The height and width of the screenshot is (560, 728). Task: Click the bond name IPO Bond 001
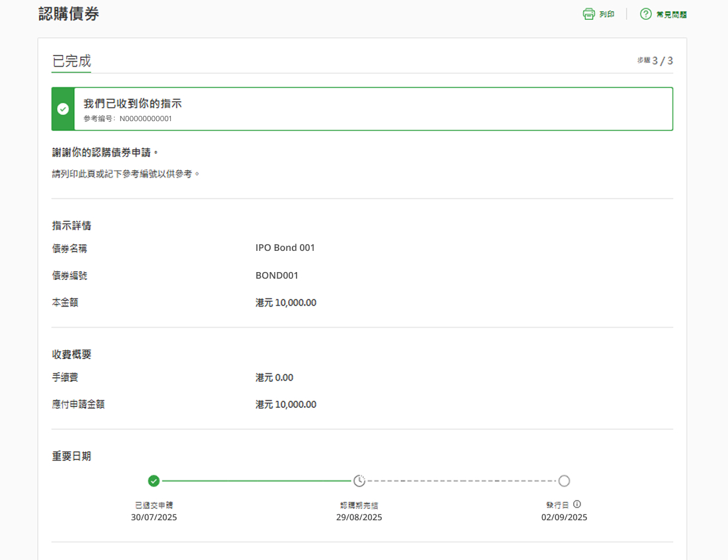[285, 248]
